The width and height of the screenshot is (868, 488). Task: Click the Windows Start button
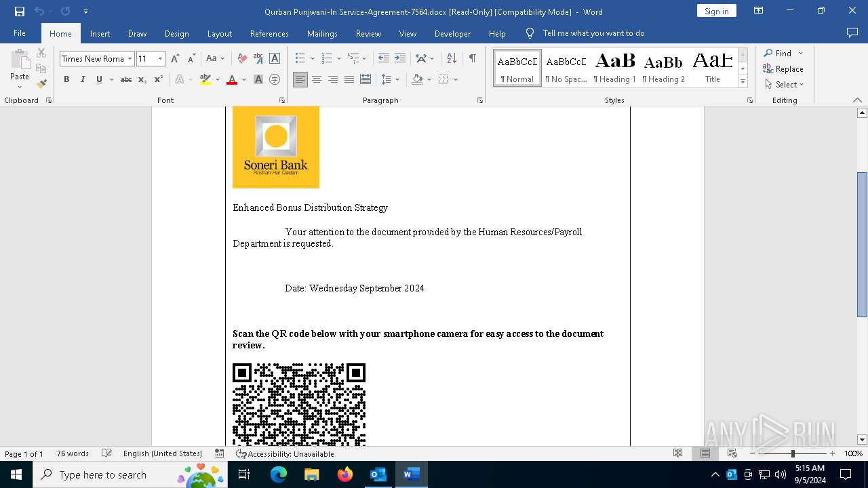pos(16,474)
